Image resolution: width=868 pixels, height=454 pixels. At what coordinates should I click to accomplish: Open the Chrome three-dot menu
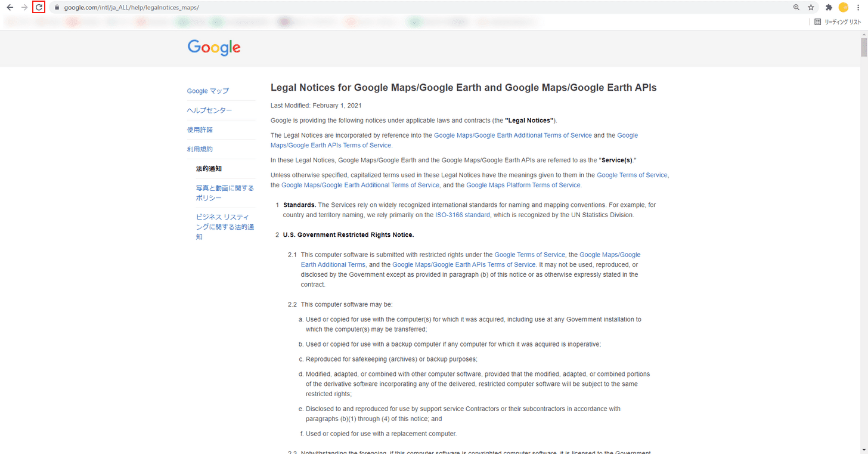click(858, 8)
